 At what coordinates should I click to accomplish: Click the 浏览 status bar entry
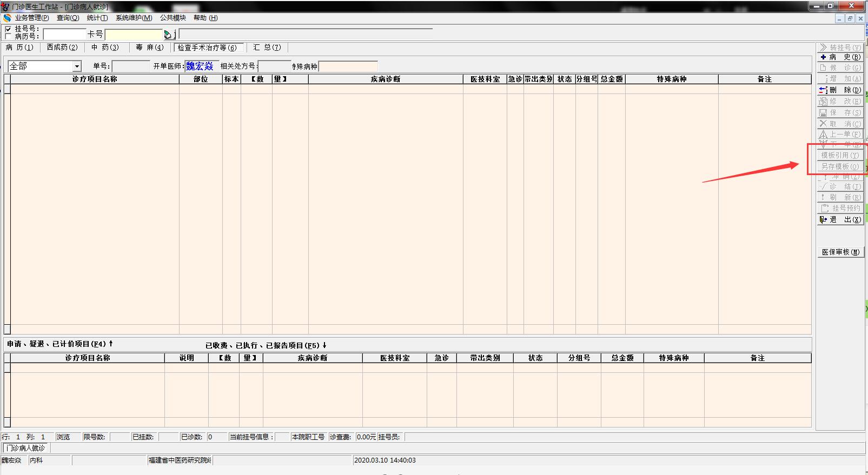(x=63, y=437)
